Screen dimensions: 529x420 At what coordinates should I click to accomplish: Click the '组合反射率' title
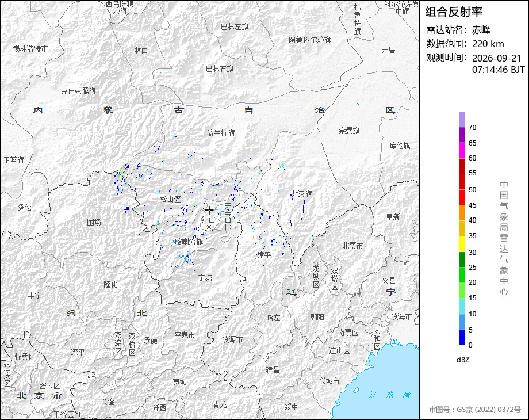click(454, 12)
